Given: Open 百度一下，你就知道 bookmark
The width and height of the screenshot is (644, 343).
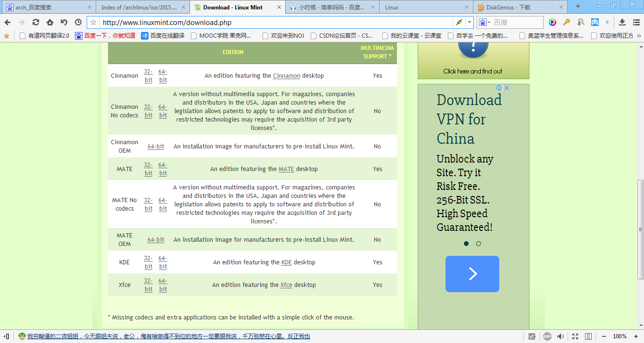Looking at the screenshot, I should click(105, 35).
